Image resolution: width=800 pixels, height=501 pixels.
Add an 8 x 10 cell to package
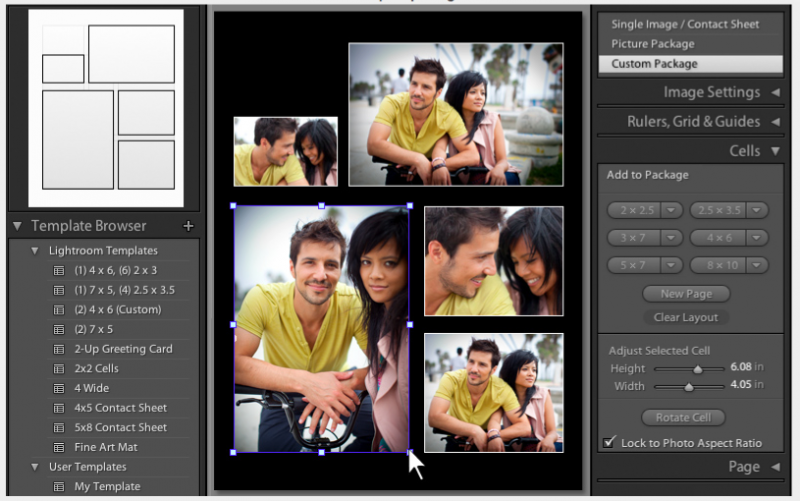(718, 265)
